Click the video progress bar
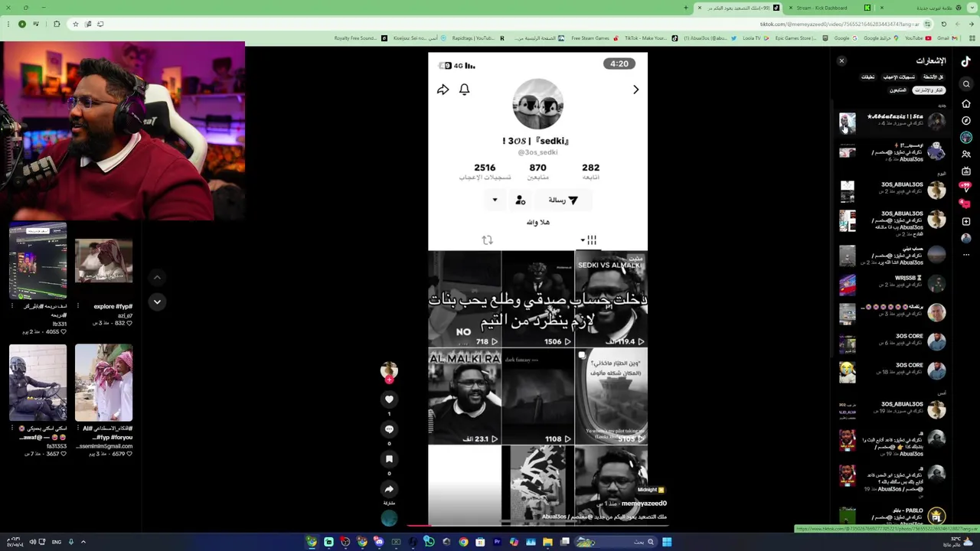Screen dimensions: 980x551 pyautogui.click(x=537, y=525)
